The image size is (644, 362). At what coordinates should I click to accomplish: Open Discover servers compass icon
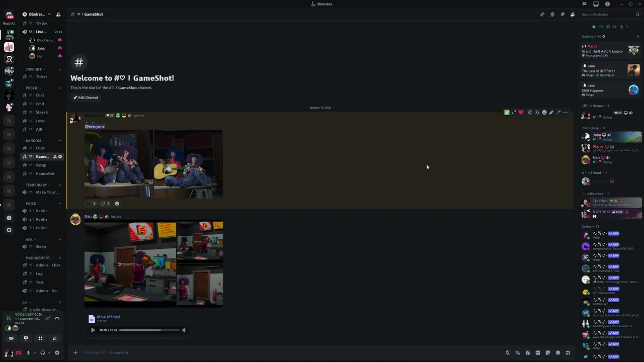coord(9,230)
